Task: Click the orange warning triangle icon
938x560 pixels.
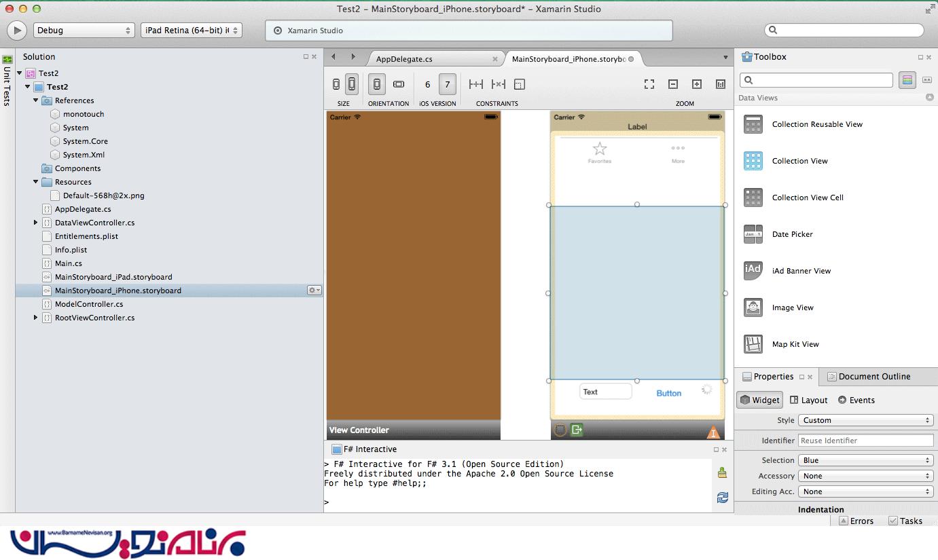Action: [x=713, y=432]
